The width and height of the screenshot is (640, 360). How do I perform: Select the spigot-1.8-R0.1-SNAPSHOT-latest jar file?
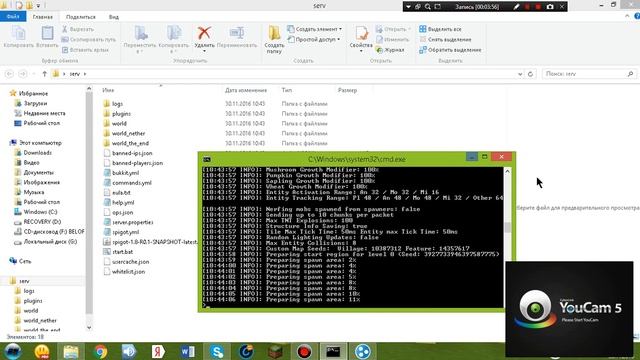150,242
